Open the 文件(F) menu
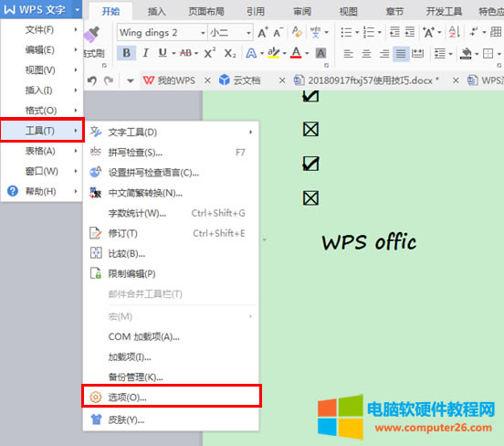 point(41,30)
